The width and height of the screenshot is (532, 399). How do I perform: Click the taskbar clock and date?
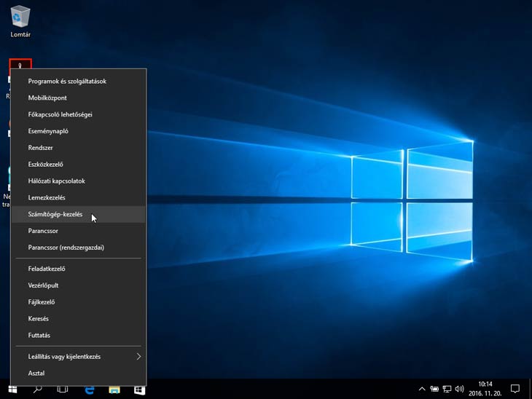click(x=485, y=389)
